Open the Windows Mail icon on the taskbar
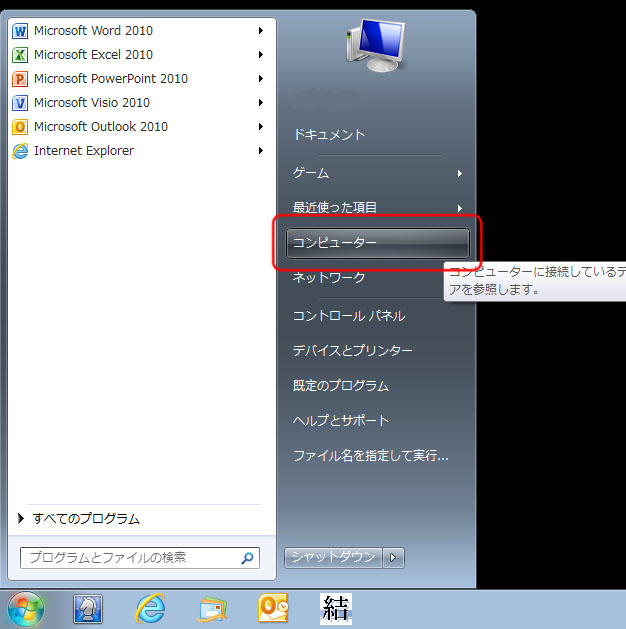 [213, 609]
